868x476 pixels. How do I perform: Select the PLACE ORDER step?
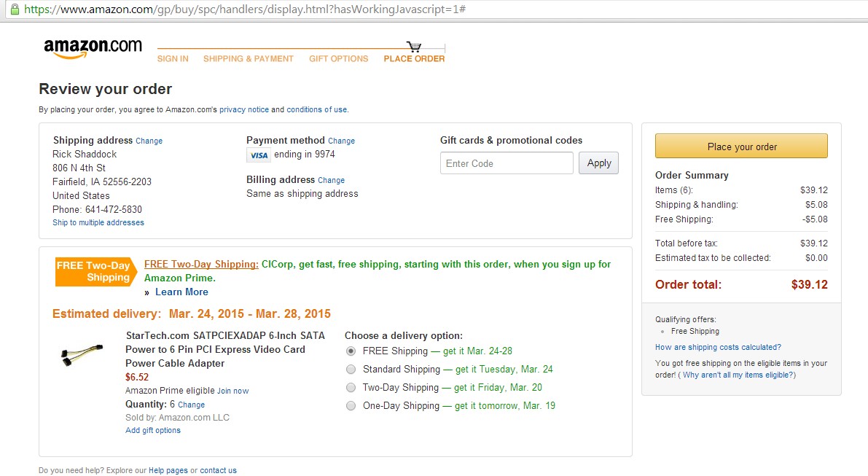click(414, 58)
